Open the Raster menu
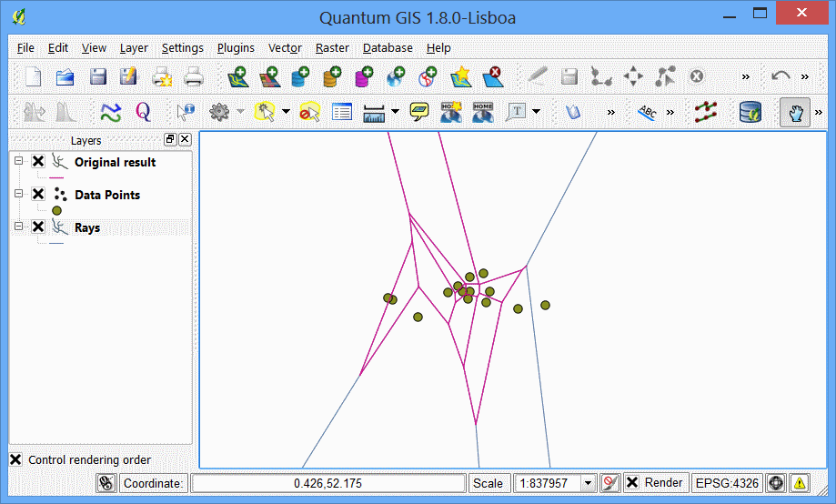The width and height of the screenshot is (836, 504). 332,48
